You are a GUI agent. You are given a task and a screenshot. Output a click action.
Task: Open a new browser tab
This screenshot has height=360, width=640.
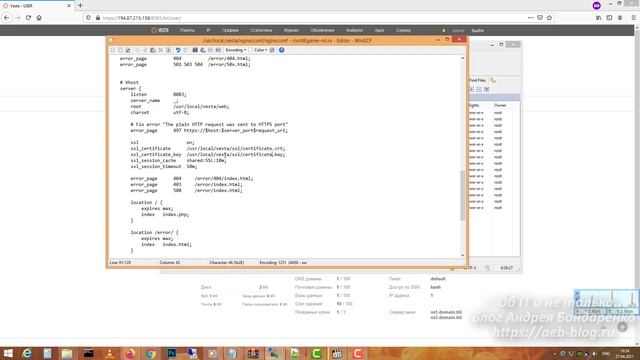coord(80,6)
